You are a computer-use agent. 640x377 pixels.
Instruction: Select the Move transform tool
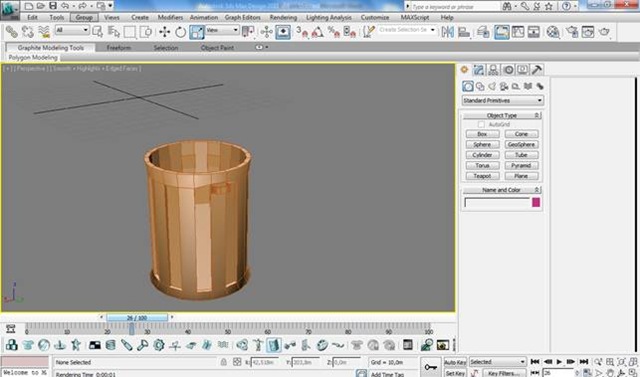tap(164, 32)
